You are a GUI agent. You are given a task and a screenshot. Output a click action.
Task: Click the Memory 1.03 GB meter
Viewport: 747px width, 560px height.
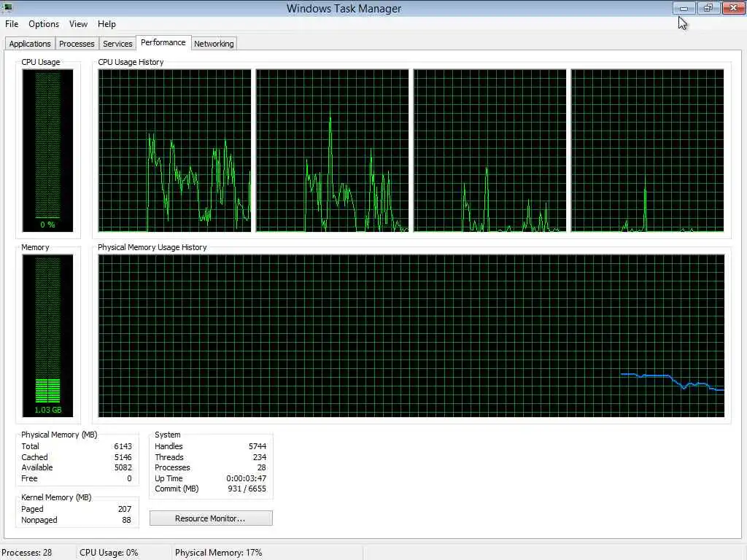pos(47,335)
